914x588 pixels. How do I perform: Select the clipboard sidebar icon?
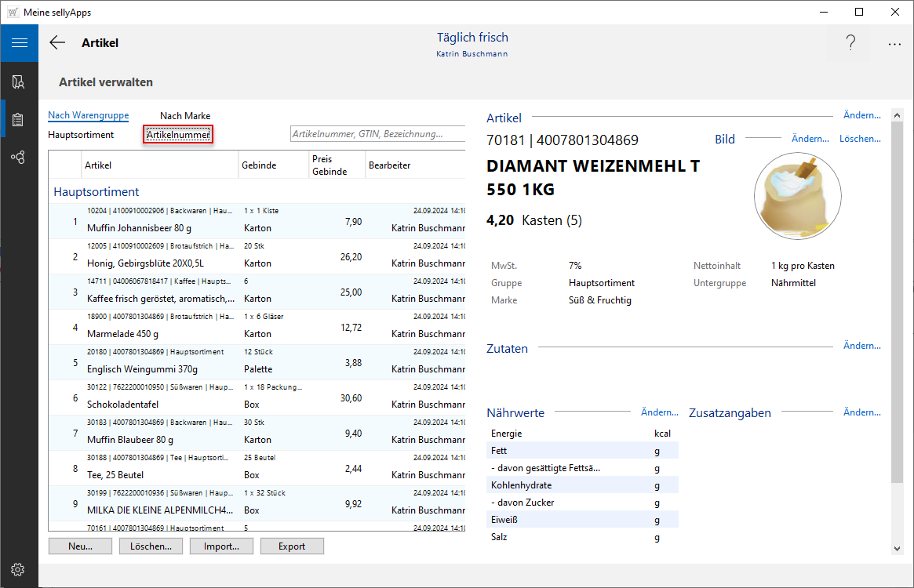pyautogui.click(x=19, y=120)
